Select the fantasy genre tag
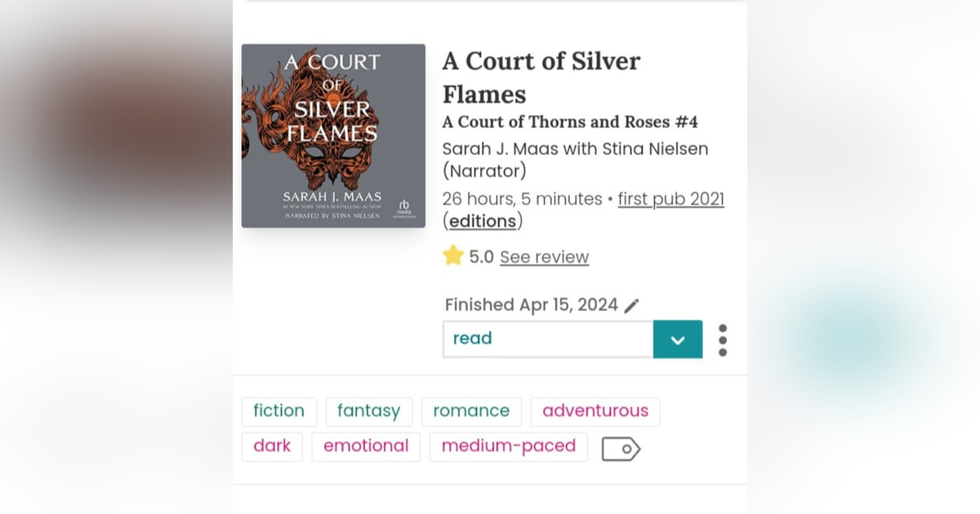The height and width of the screenshot is (514, 980). (x=369, y=411)
